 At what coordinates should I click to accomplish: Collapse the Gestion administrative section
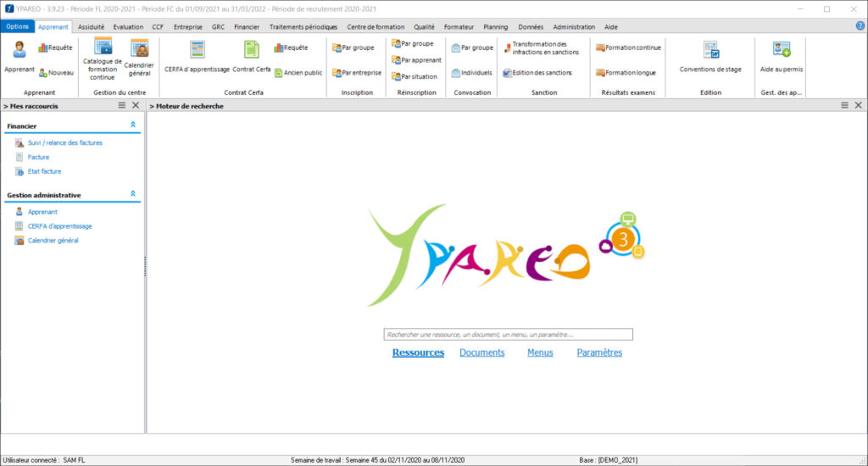(x=133, y=194)
